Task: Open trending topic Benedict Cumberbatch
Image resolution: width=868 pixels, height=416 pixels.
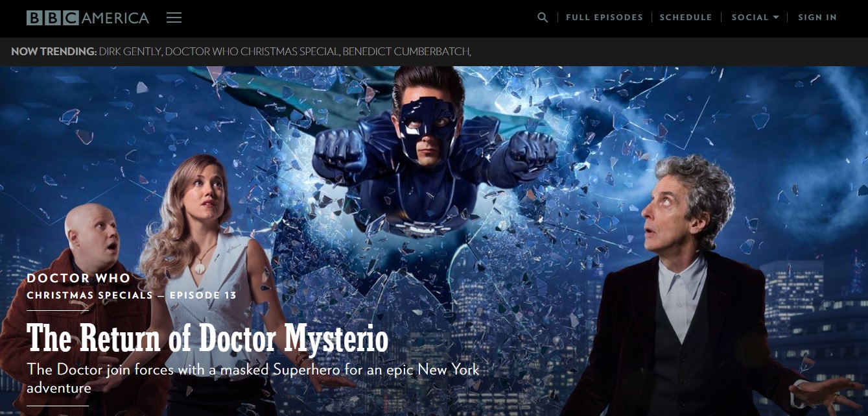Action: coord(406,51)
